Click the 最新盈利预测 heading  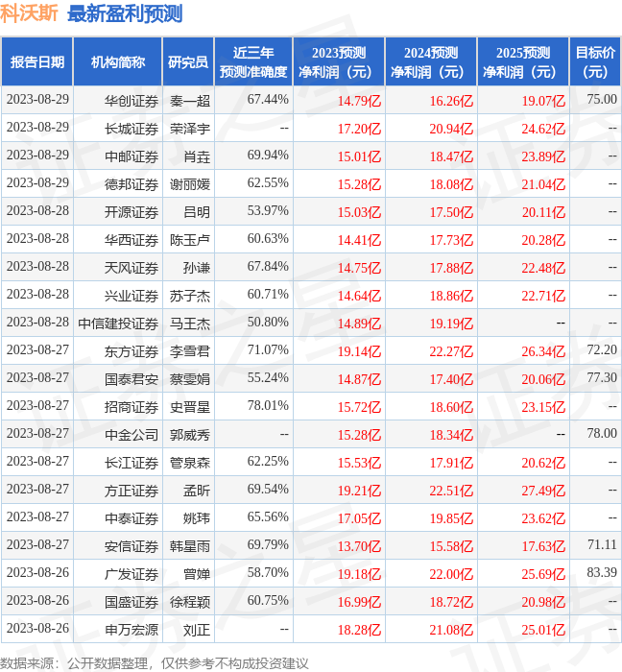[125, 13]
